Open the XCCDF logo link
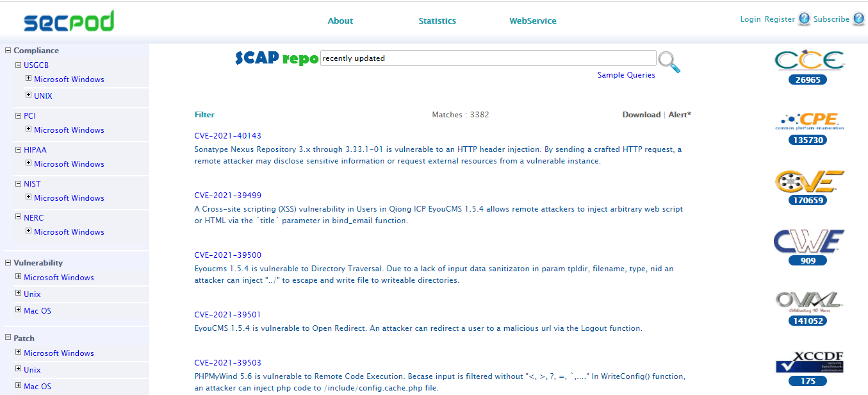The image size is (868, 395). (x=808, y=362)
